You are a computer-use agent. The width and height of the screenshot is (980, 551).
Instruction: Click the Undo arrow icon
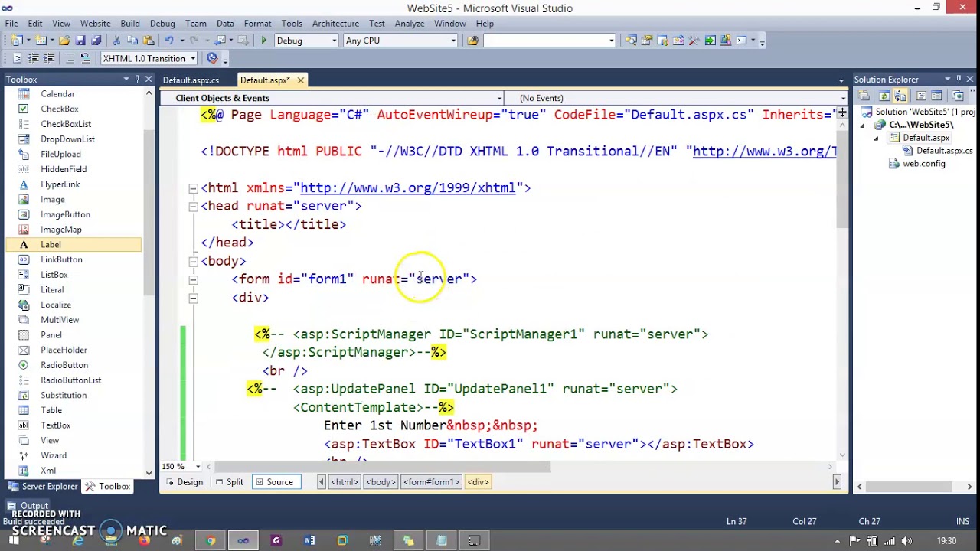(168, 41)
